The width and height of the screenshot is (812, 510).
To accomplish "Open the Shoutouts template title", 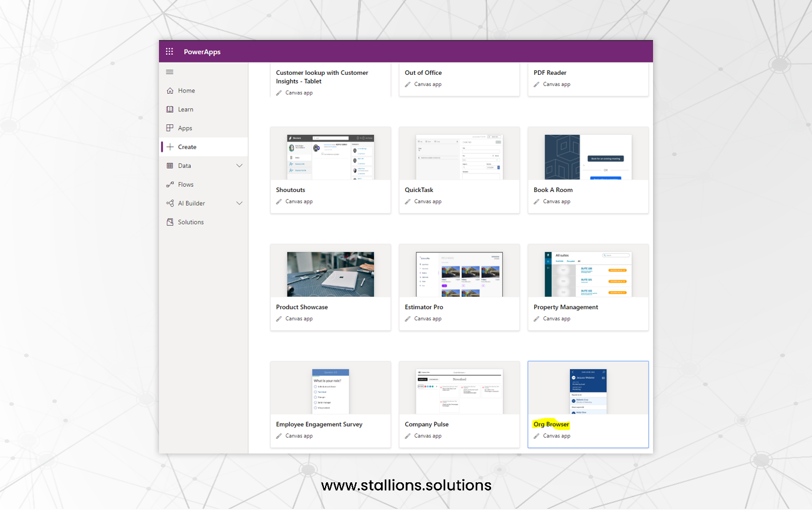I will pos(291,190).
